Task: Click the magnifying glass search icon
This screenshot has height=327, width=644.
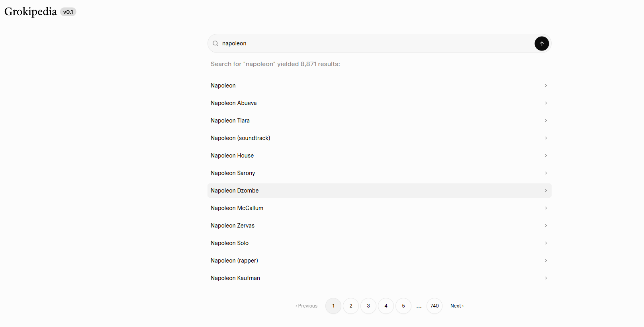Action: point(215,43)
